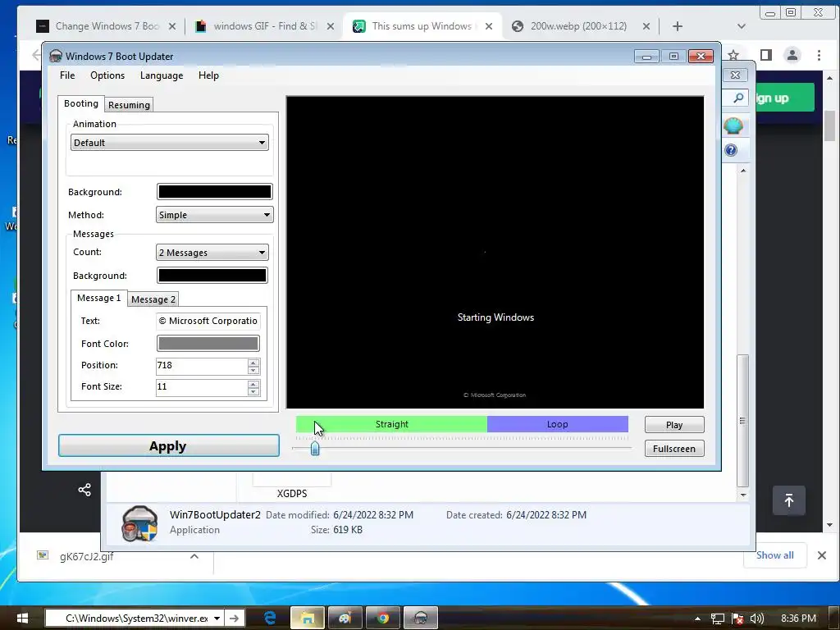
Task: Open the Chrome tab search chevron
Action: coord(742,26)
